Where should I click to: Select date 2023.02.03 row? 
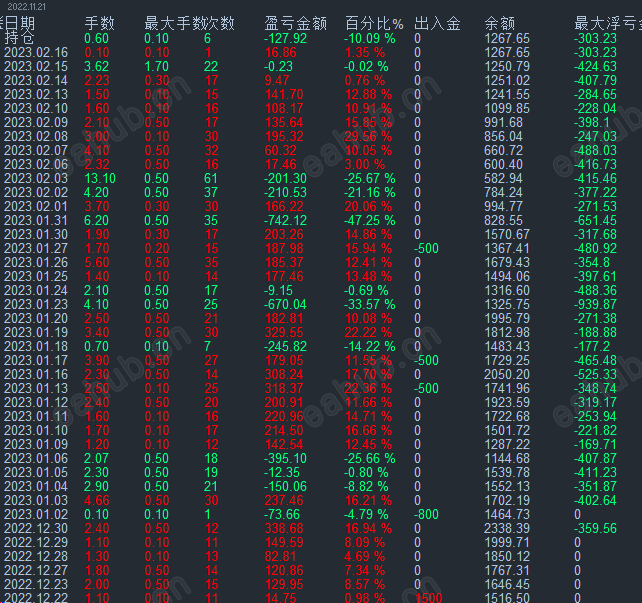point(36,178)
